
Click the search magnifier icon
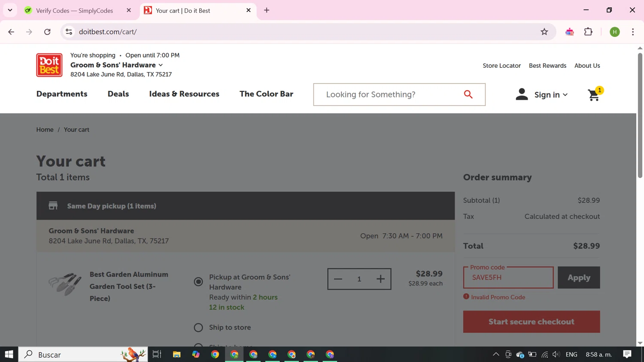468,94
